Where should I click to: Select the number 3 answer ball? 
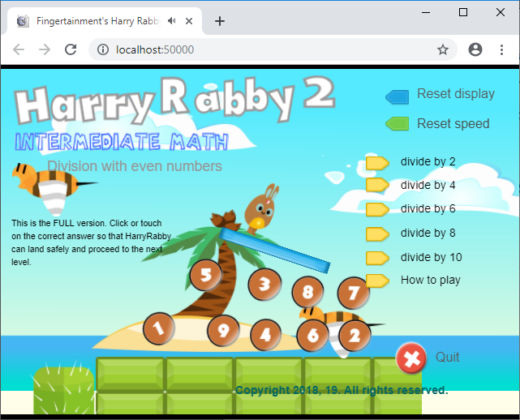pyautogui.click(x=264, y=285)
